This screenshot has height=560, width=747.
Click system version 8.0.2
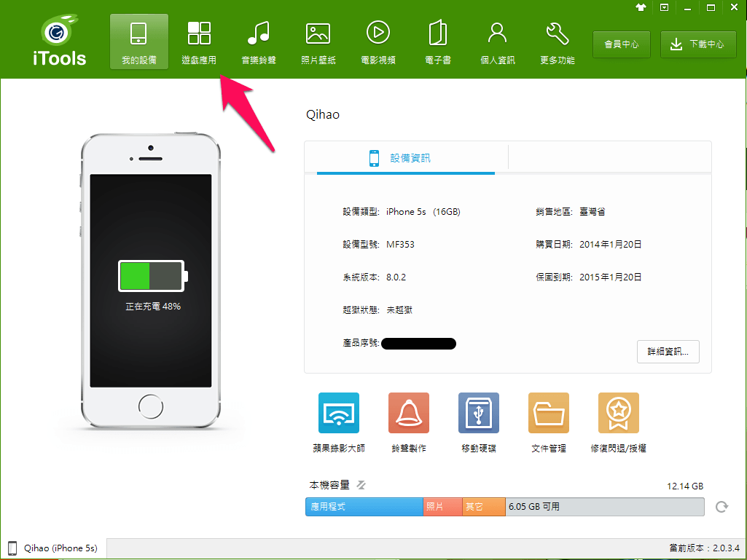click(396, 277)
